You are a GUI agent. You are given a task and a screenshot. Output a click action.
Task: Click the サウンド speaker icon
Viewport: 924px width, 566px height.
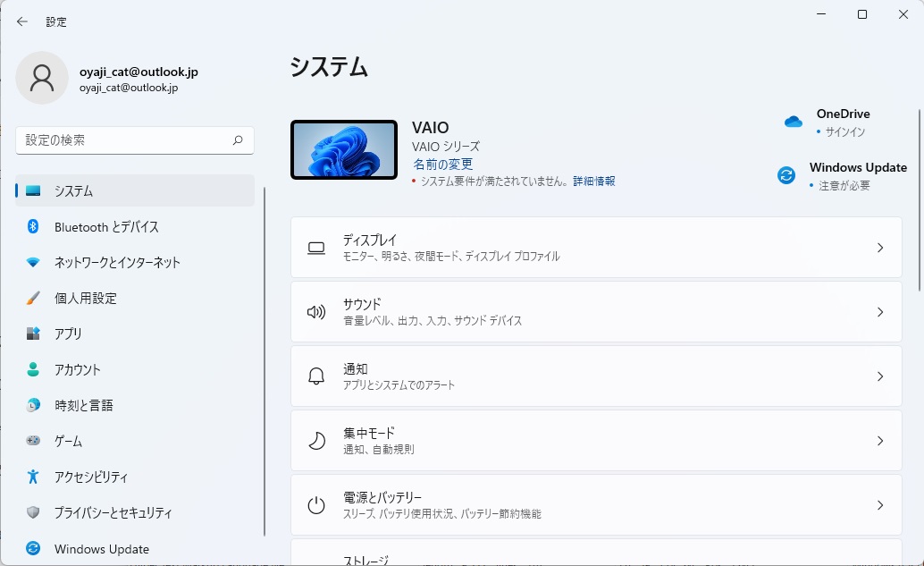pyautogui.click(x=316, y=312)
